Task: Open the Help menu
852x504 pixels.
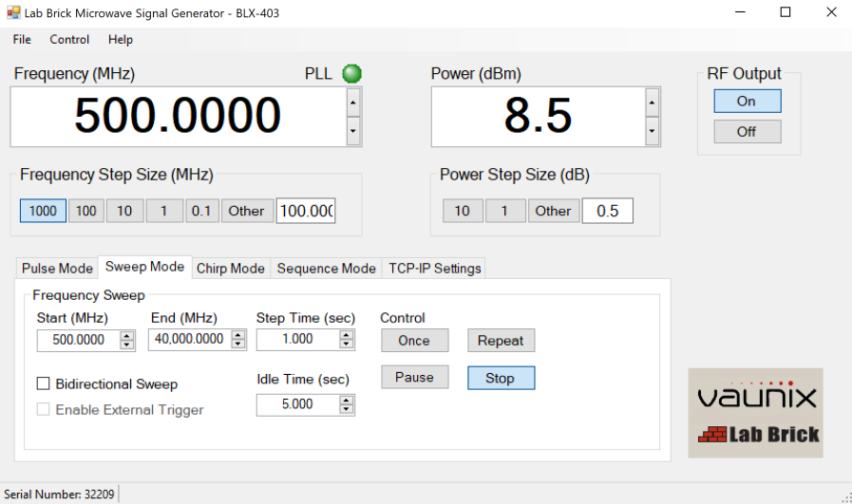Action: 120,40
